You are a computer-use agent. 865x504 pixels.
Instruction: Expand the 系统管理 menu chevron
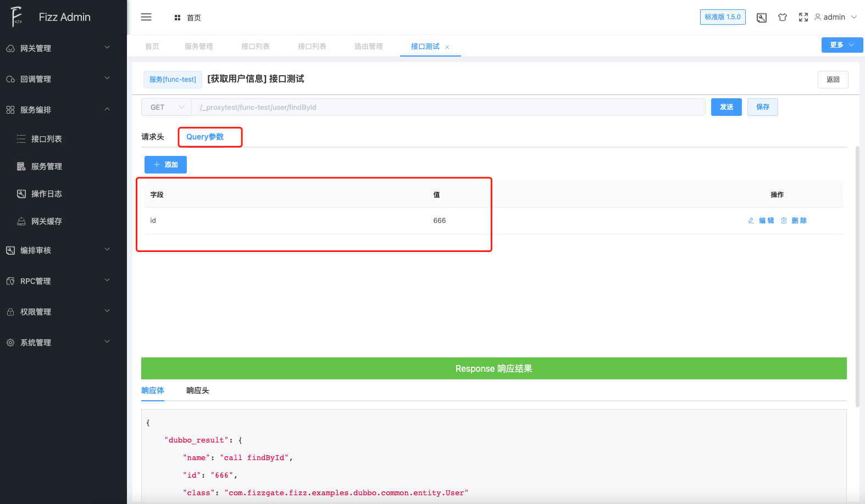click(x=107, y=341)
